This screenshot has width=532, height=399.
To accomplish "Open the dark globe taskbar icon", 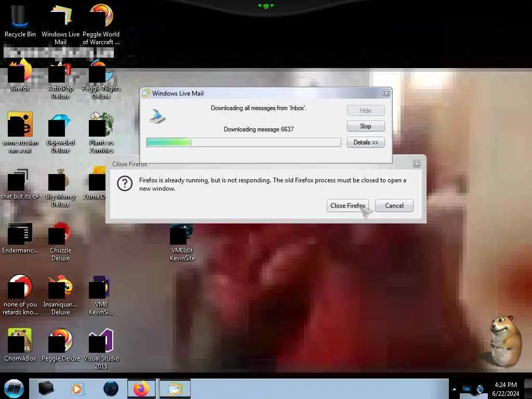I will (111, 389).
